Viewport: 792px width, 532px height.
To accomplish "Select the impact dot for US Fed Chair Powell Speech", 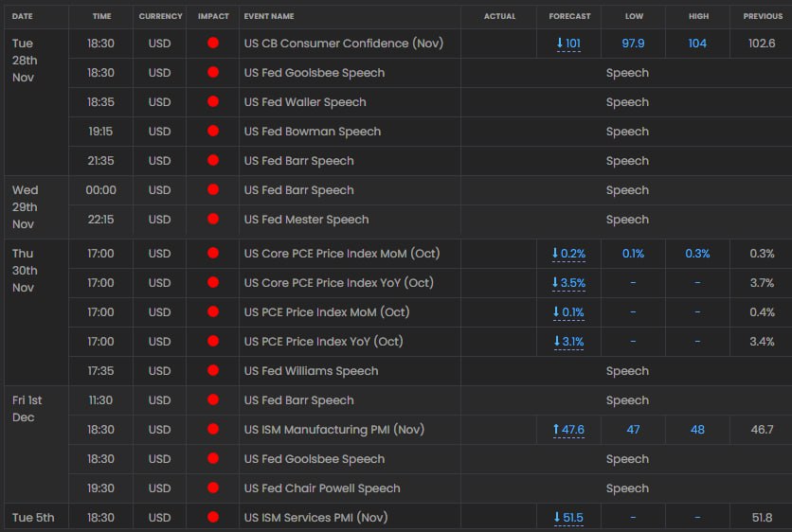I will click(213, 488).
